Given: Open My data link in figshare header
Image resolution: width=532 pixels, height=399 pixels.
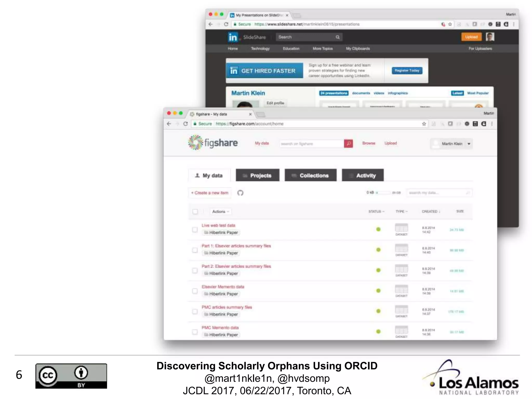Looking at the screenshot, I should pyautogui.click(x=262, y=143).
